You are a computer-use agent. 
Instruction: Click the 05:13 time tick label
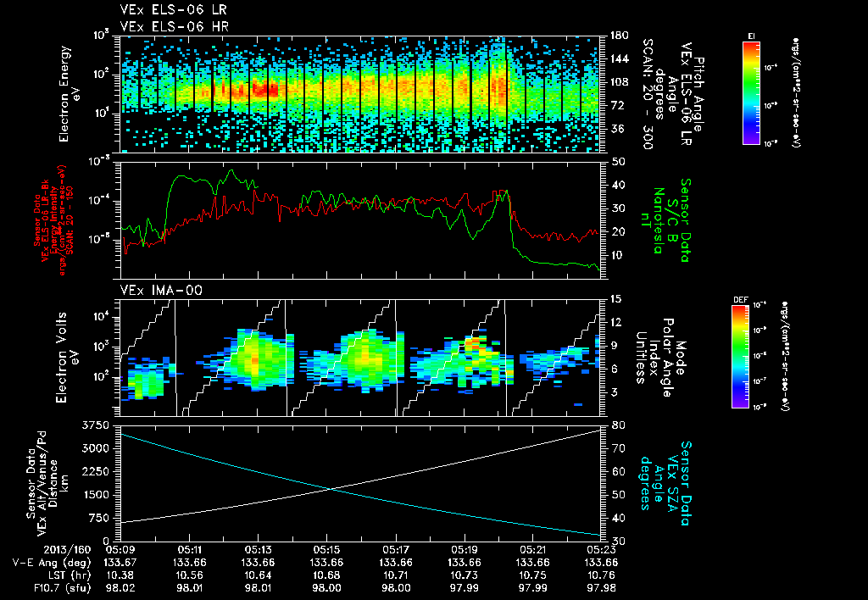tap(258, 551)
